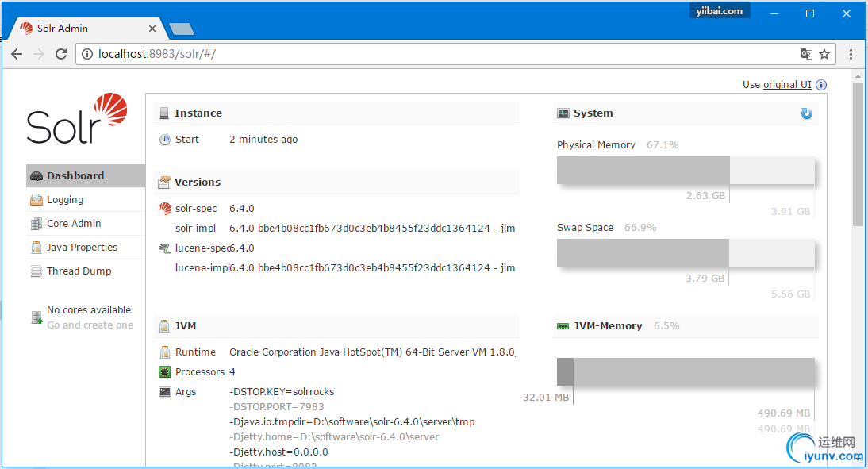
Task: Click the Instance server icon
Action: tap(164, 113)
